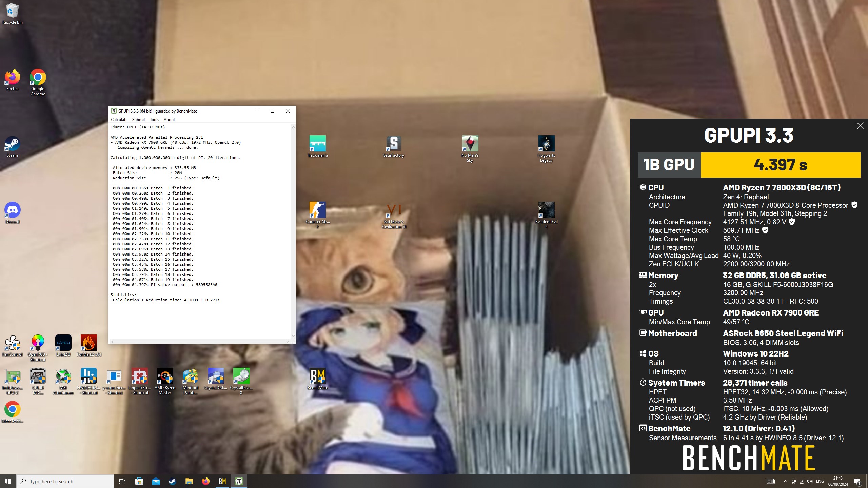Open the Mail app on taskbar

[156, 481]
